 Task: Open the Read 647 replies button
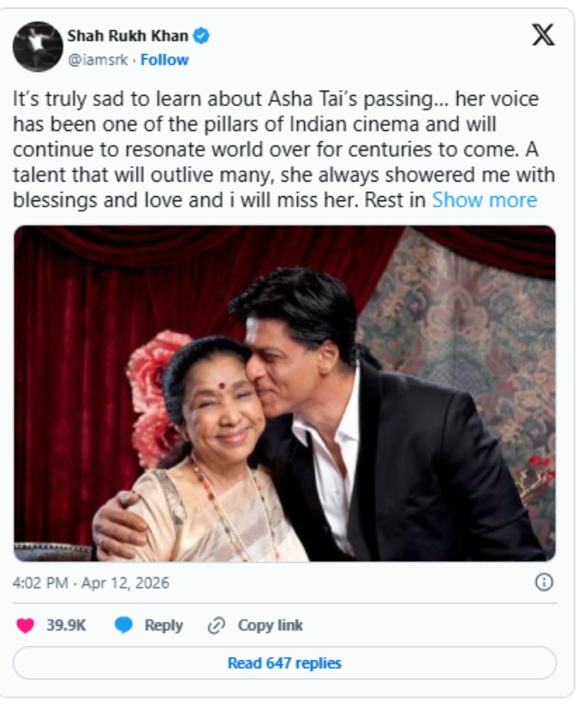[284, 663]
